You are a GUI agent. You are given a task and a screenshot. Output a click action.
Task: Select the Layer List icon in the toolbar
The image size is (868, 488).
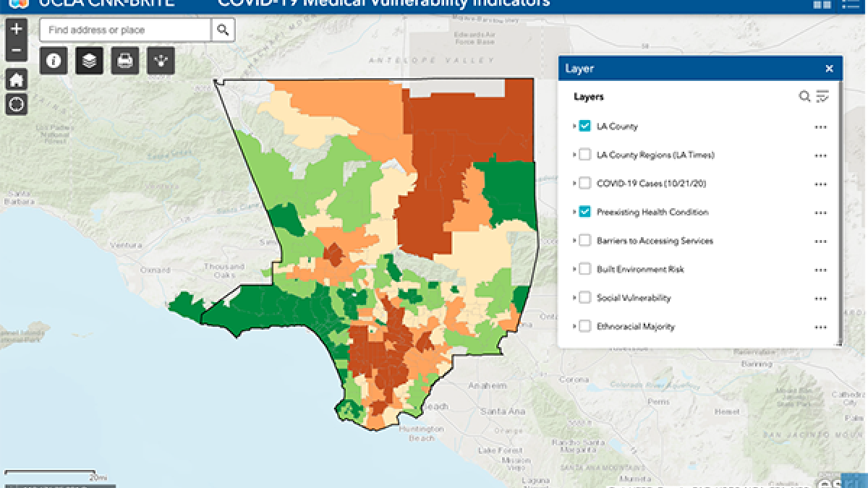(88, 61)
